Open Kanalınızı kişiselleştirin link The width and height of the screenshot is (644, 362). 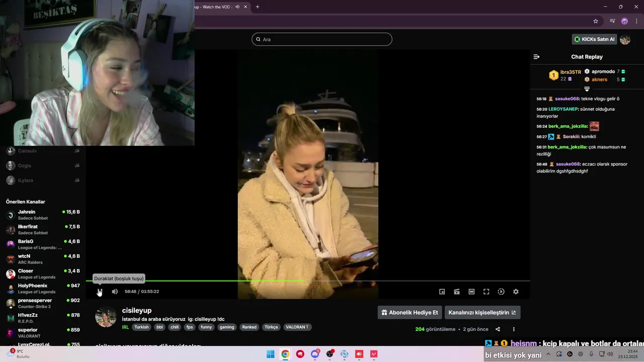(x=482, y=312)
